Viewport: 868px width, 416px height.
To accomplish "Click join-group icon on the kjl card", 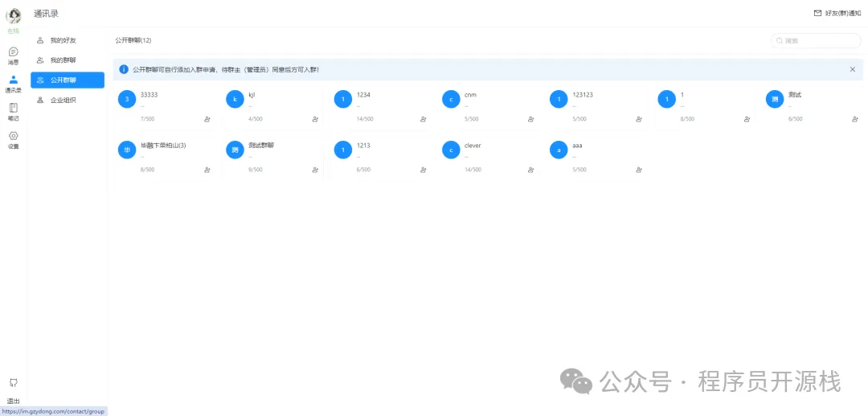I will (x=315, y=119).
